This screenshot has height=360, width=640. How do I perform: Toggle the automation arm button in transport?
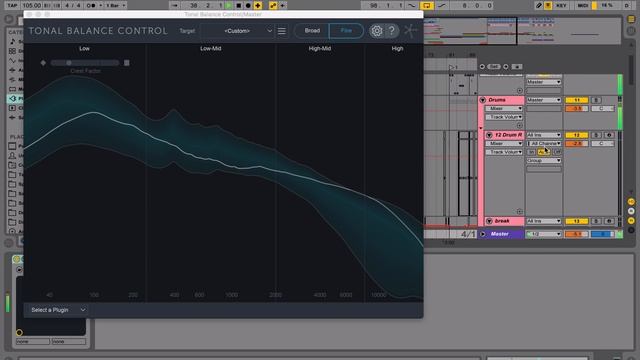click(273, 6)
